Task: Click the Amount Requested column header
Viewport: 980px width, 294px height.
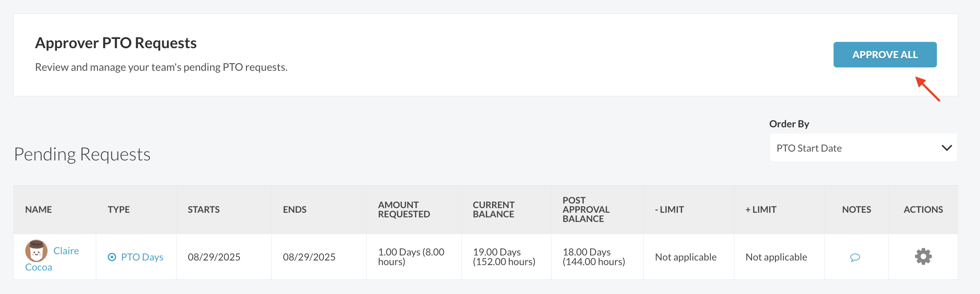Action: [404, 209]
